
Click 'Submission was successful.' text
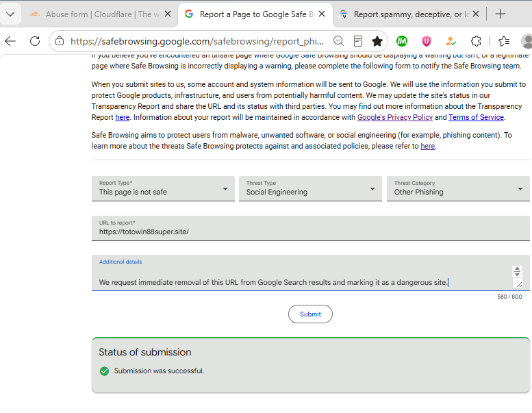click(159, 371)
